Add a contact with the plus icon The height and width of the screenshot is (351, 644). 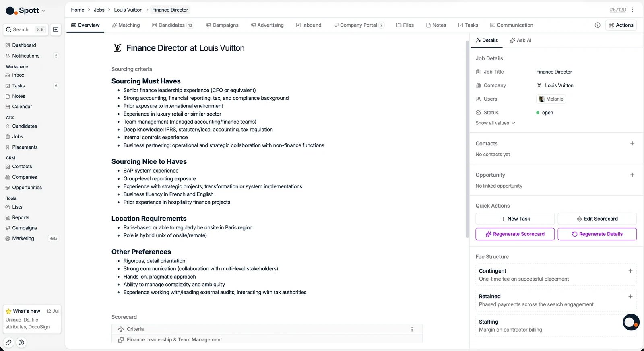pos(632,143)
